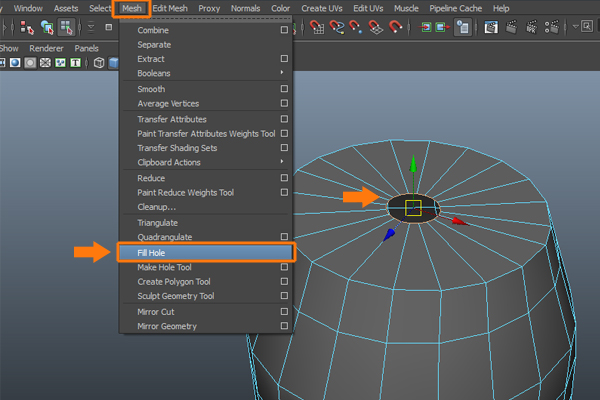Screen dimensions: 600x400
Task: Open the Render View window icon
Action: [x=493, y=27]
